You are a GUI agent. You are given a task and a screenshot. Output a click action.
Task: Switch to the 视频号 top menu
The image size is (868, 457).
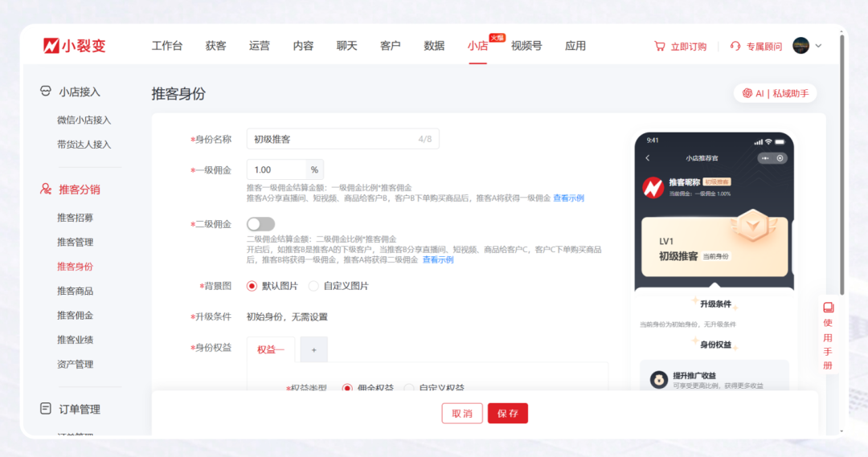(526, 46)
